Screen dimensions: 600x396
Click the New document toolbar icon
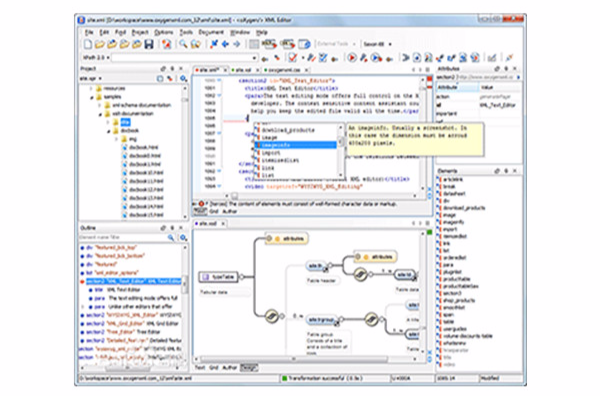pyautogui.click(x=88, y=44)
